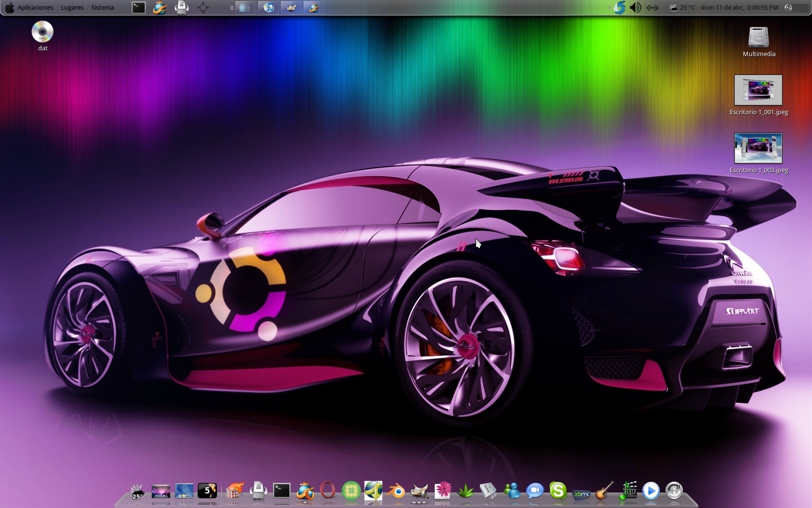Screen dimensions: 812x508
Task: Open the Lugares menu
Action: tap(72, 7)
